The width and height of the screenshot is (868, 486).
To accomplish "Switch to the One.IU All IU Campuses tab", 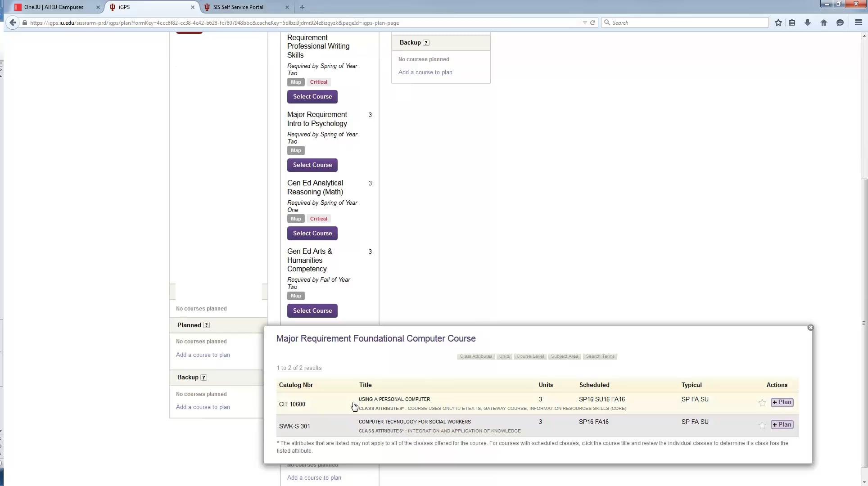I will 54,7.
